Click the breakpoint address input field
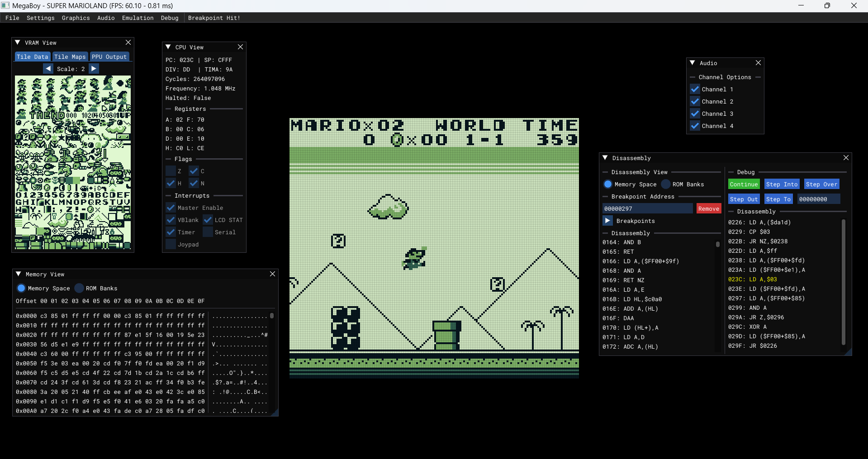 tap(647, 208)
